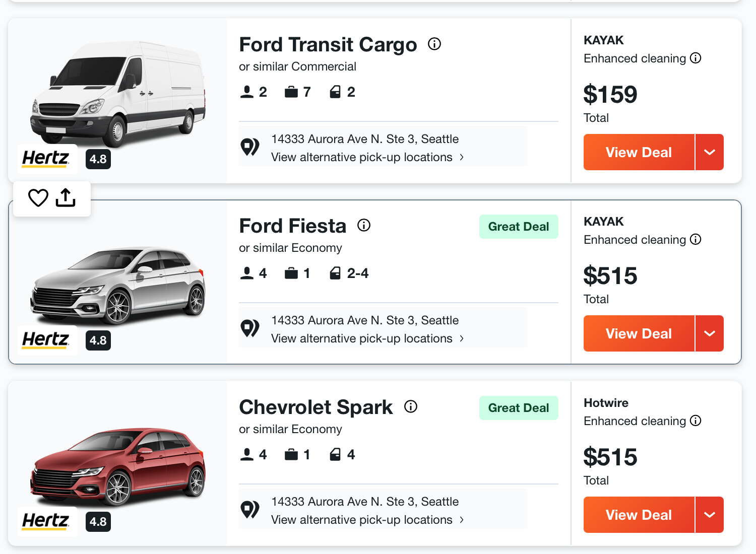Click View Deal for the $159 Ford Transit

click(x=639, y=152)
